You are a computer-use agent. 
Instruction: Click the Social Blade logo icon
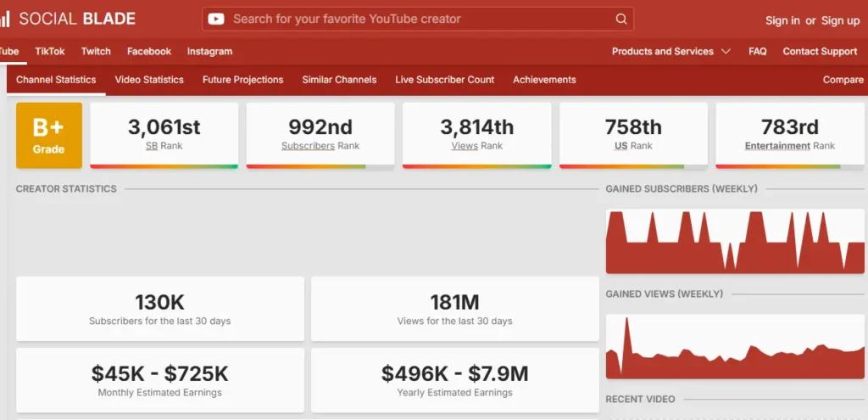[x=5, y=19]
